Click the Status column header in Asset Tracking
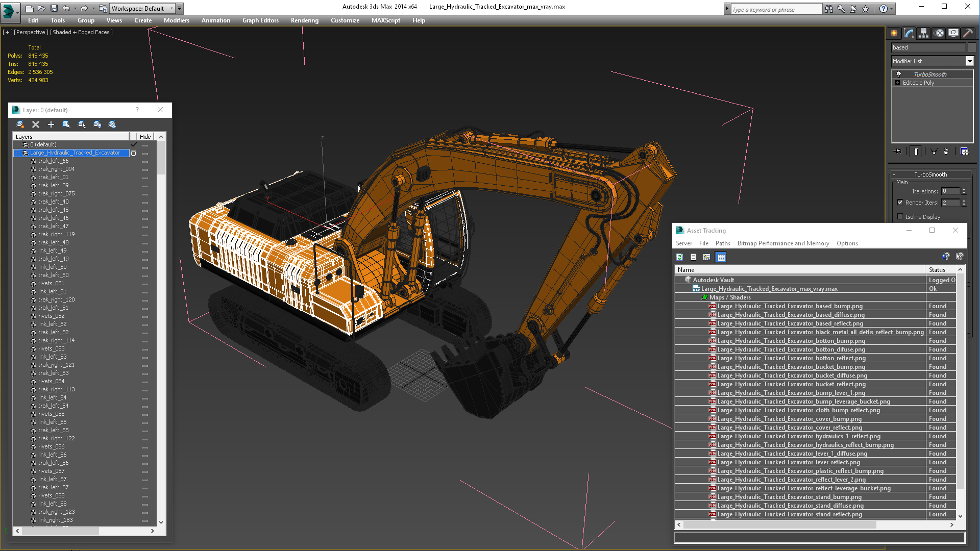 (x=942, y=270)
